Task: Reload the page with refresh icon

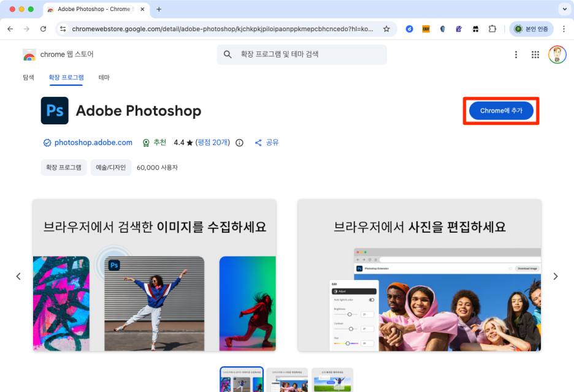Action: [x=43, y=29]
